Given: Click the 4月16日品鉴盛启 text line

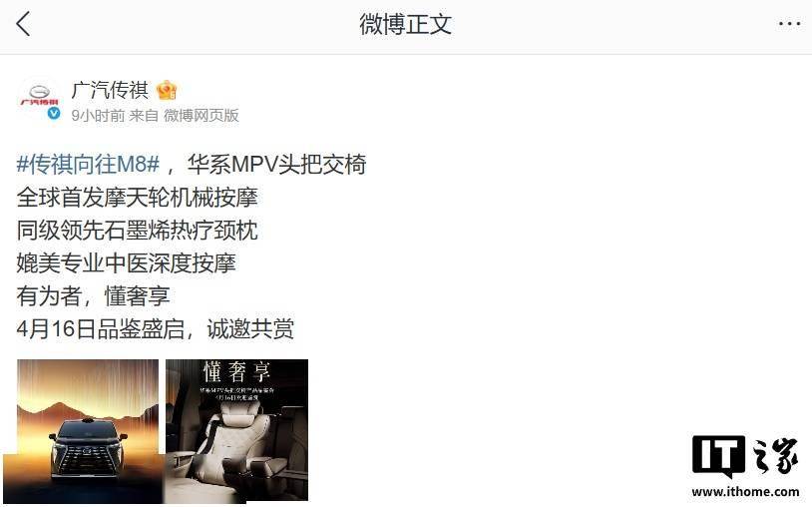Looking at the screenshot, I should click(101, 329).
